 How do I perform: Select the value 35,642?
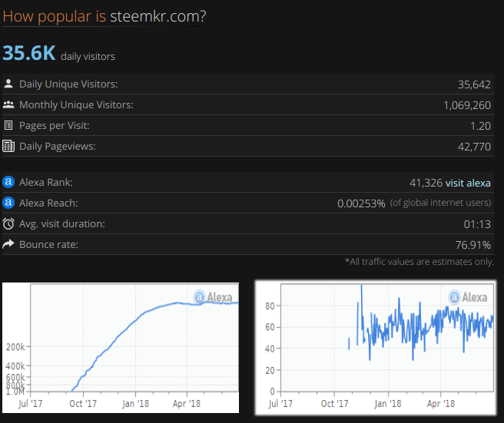tap(474, 84)
